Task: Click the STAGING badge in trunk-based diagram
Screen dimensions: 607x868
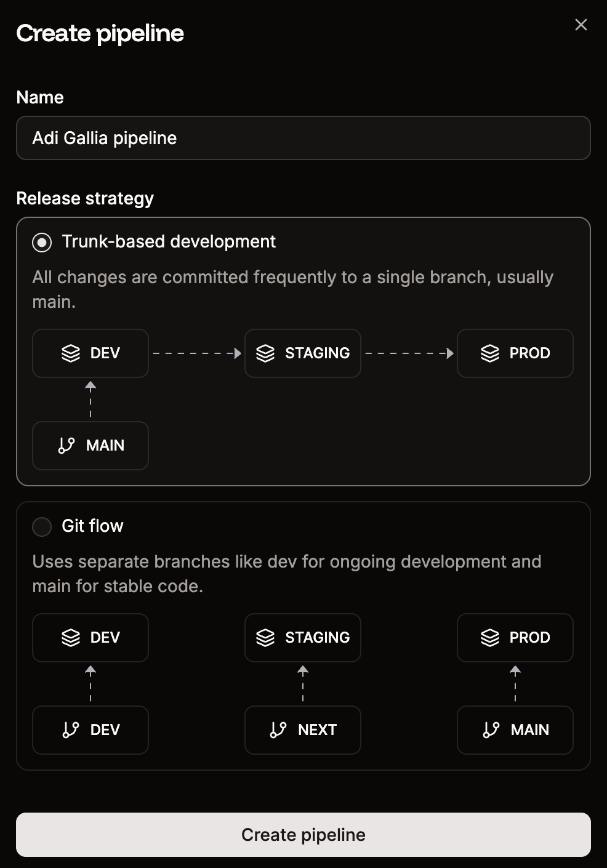Action: tap(302, 353)
